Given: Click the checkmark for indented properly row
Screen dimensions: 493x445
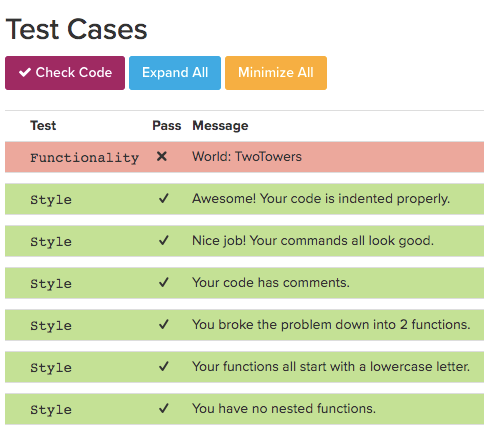Looking at the screenshot, I should (x=164, y=199).
